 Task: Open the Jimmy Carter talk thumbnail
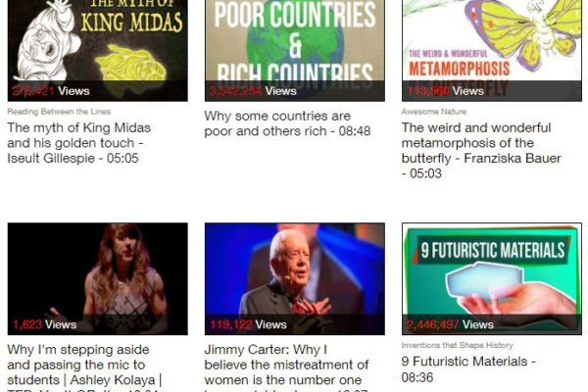coord(295,278)
